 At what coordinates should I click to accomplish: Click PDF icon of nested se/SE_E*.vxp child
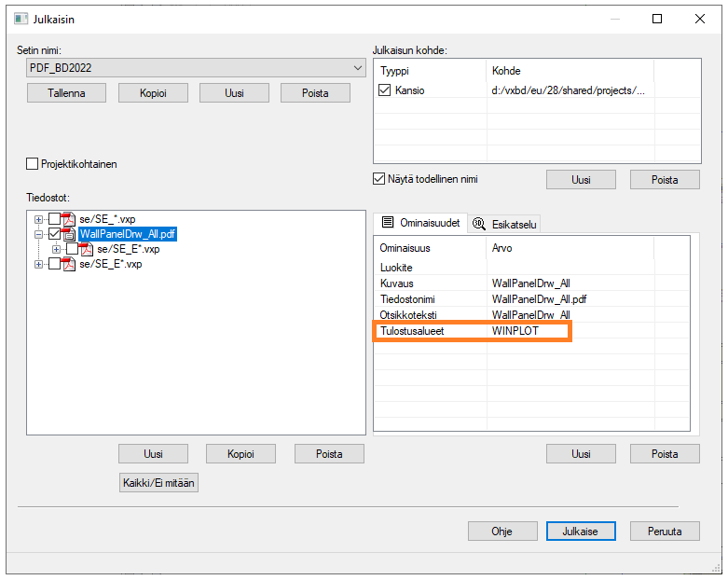(x=87, y=249)
